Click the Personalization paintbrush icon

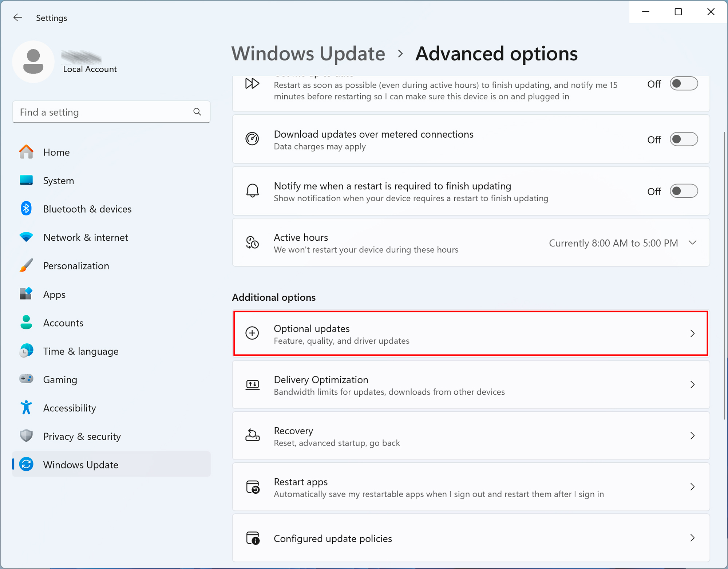tap(26, 265)
